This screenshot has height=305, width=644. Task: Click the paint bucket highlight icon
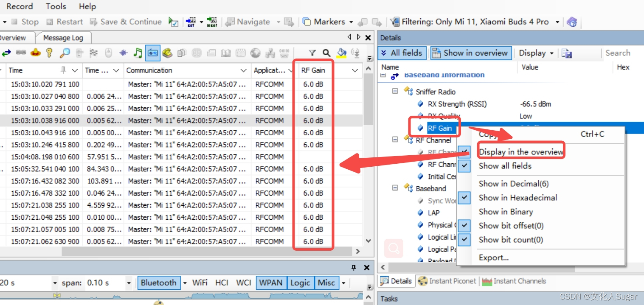tap(341, 53)
